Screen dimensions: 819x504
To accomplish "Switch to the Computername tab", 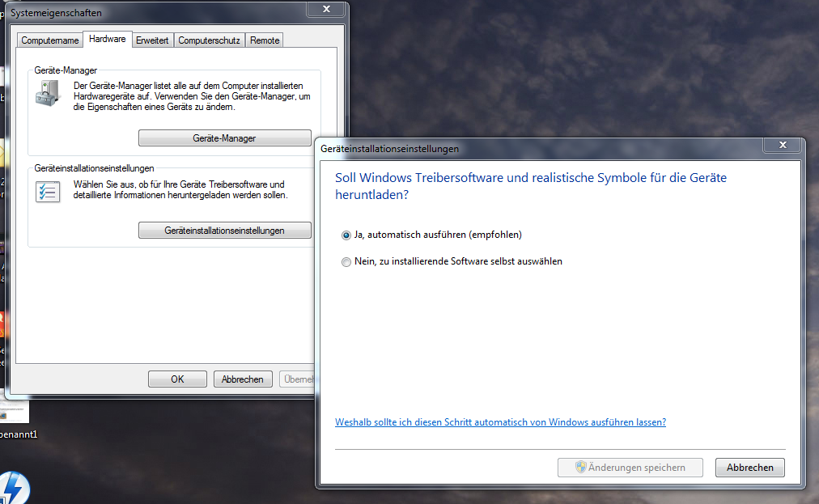I will (x=49, y=40).
